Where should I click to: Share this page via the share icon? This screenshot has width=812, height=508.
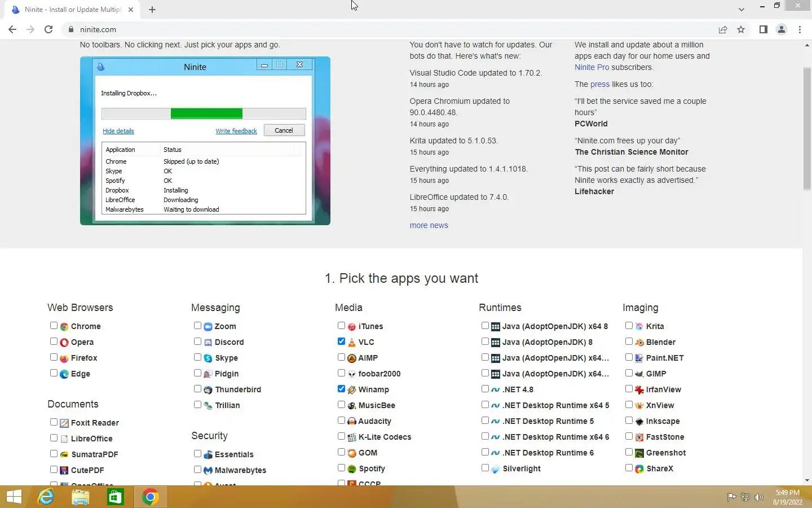723,29
